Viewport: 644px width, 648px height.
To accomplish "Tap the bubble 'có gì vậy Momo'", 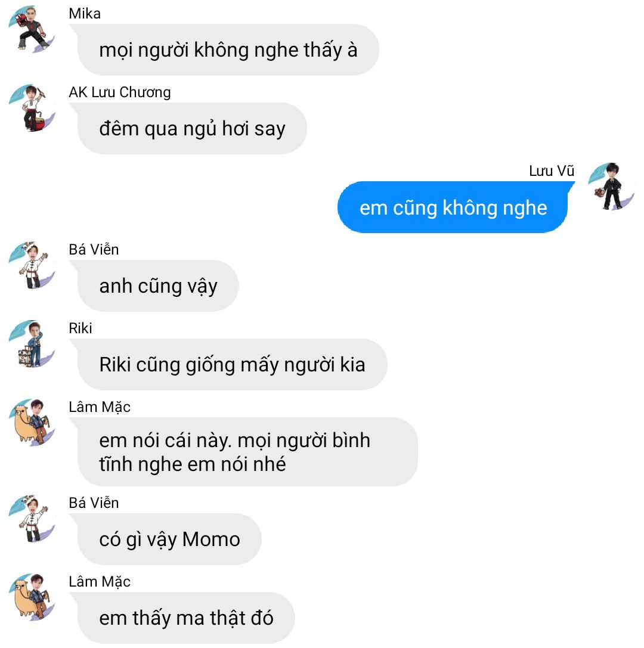I will click(x=169, y=540).
